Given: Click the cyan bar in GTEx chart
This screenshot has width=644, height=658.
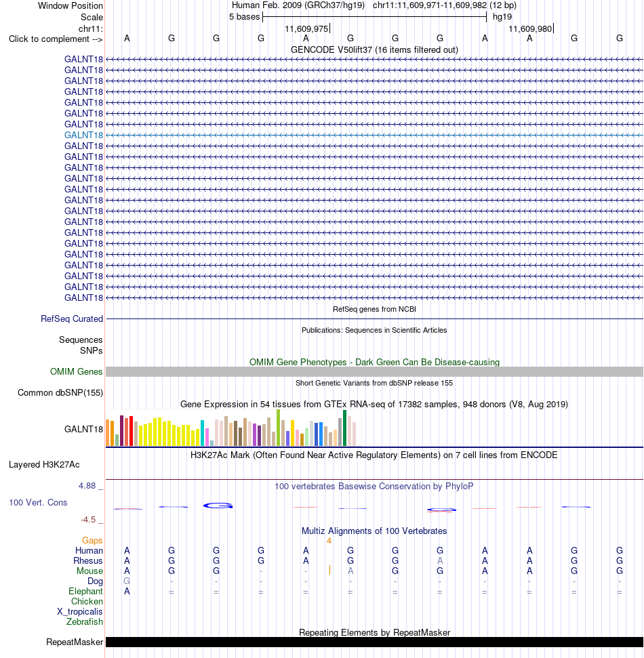Looking at the screenshot, I should tap(203, 432).
